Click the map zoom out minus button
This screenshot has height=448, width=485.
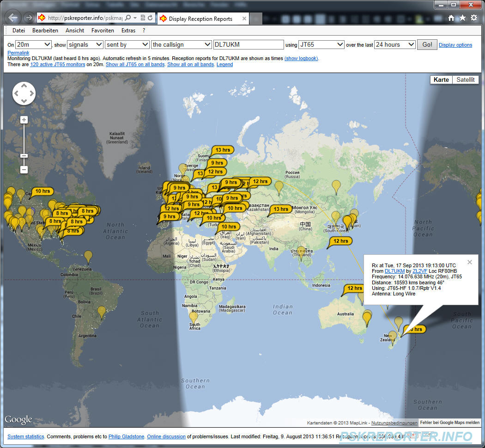coord(24,170)
